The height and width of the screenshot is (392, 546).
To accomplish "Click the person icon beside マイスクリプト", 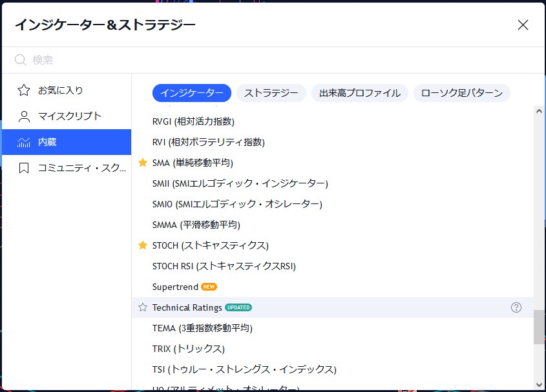I will (x=24, y=116).
